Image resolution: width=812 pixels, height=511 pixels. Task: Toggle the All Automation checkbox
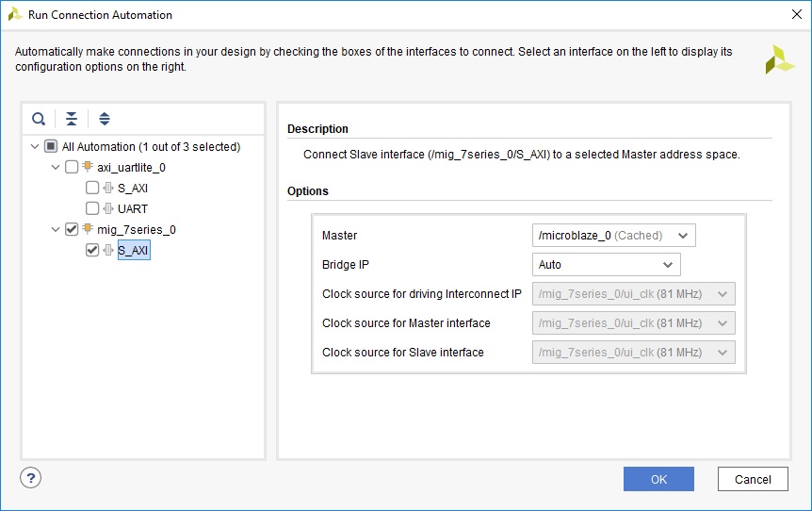51,146
